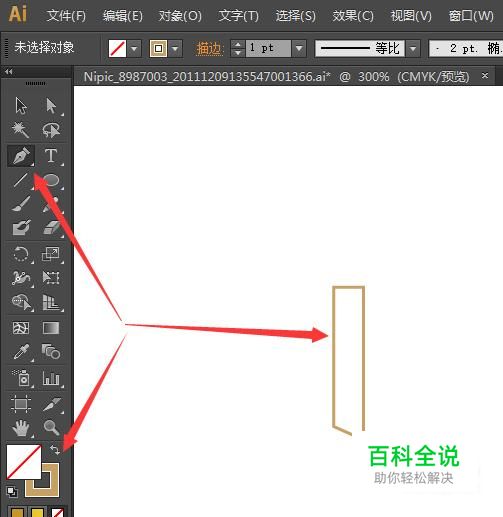The height and width of the screenshot is (517, 503).
Task: Open the 窗口(W) menu
Action: (471, 16)
